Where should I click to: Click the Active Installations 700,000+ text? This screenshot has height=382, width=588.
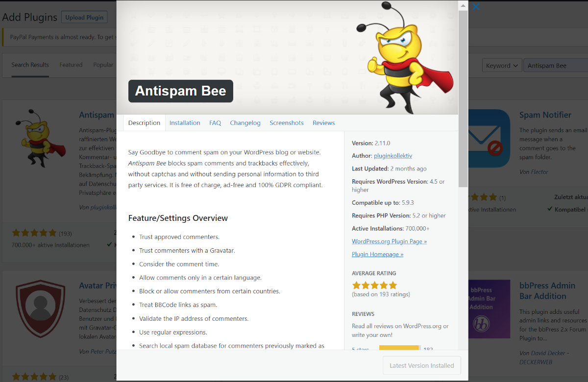[391, 229]
